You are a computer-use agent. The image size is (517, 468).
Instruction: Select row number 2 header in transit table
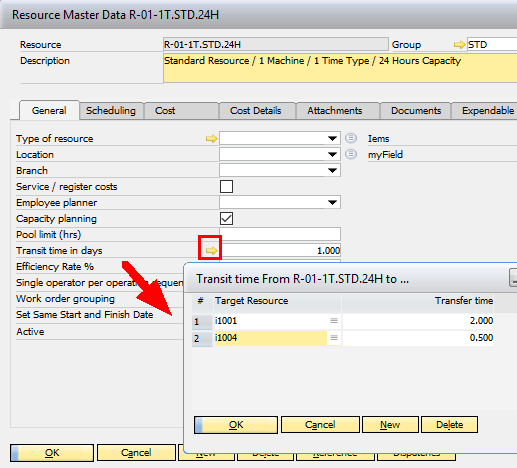click(202, 338)
